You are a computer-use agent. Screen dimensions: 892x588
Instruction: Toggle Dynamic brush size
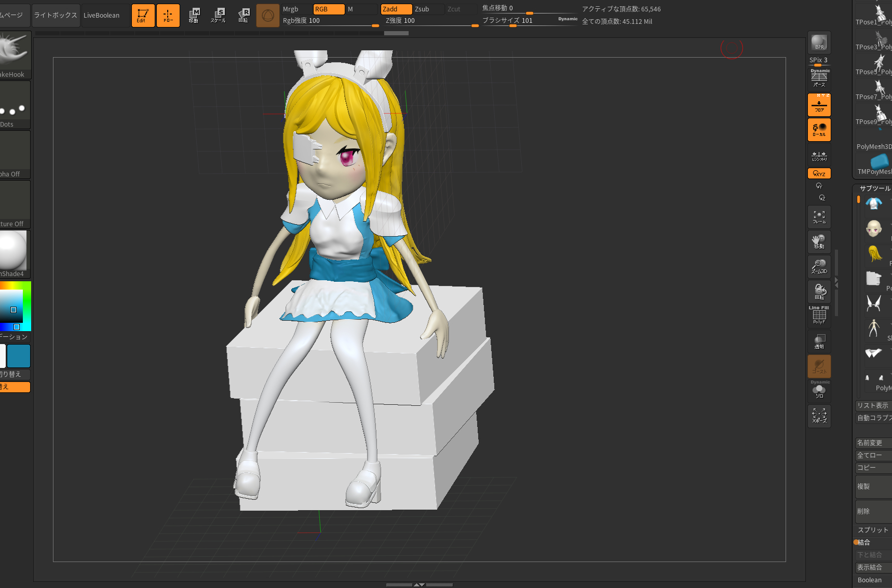coord(567,19)
